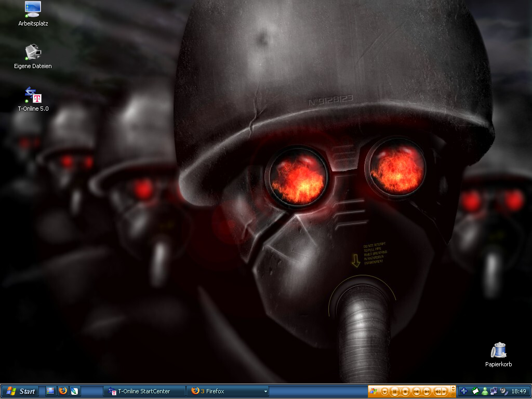
Task: Launch Firefox from the quick launch bar
Action: click(x=63, y=391)
